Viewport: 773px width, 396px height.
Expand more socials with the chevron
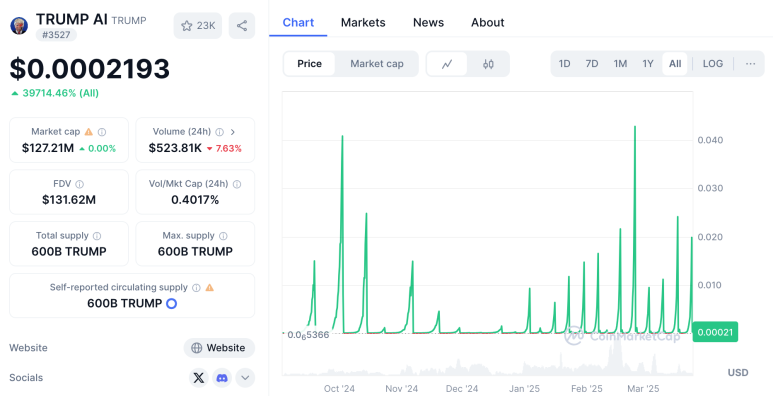pyautogui.click(x=245, y=378)
